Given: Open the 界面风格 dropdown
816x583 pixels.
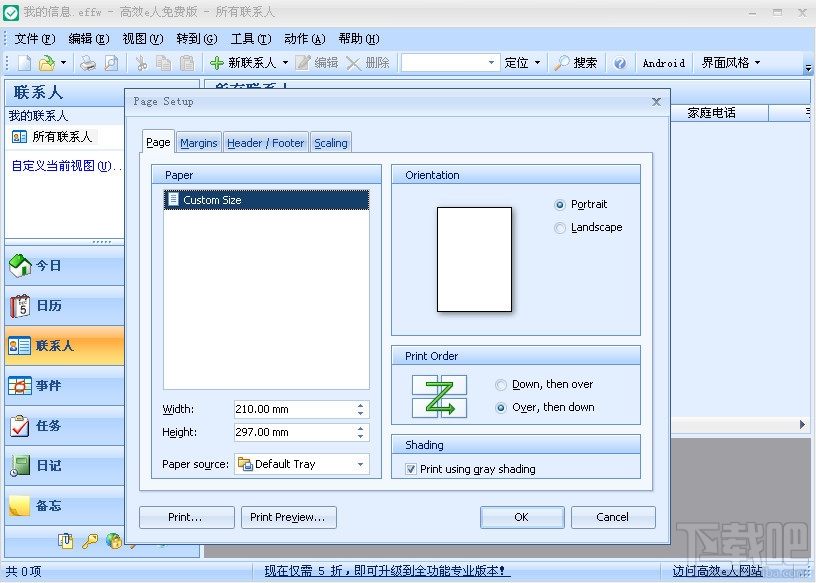Looking at the screenshot, I should click(x=731, y=63).
